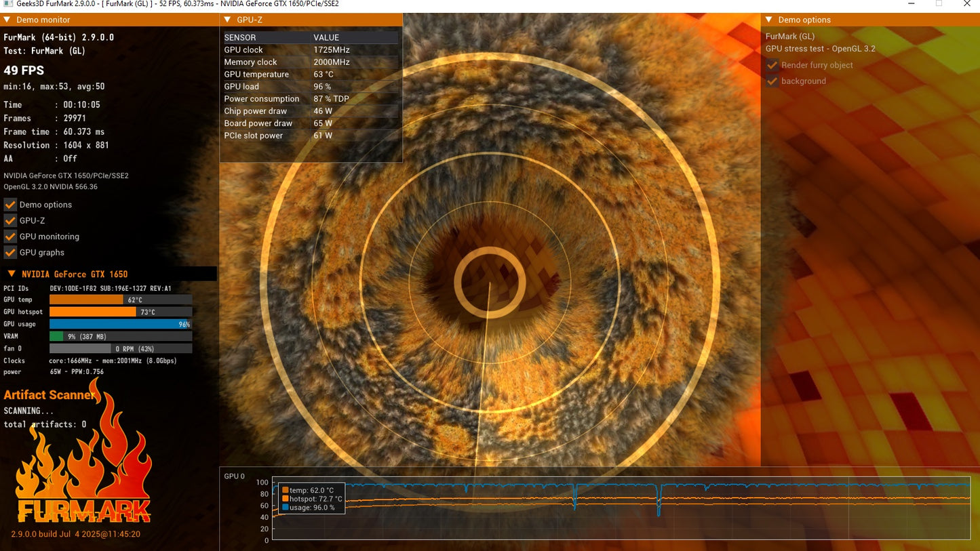Viewport: 980px width, 551px height.
Task: Click the fan 0 RPM bar
Action: (121, 348)
